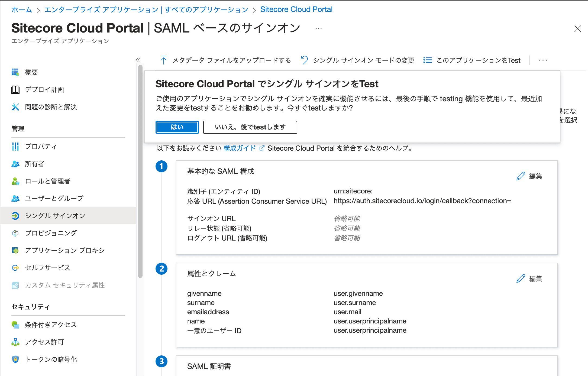Open トークンの暗号化 shield icon
The width and height of the screenshot is (588, 376).
[x=15, y=359]
